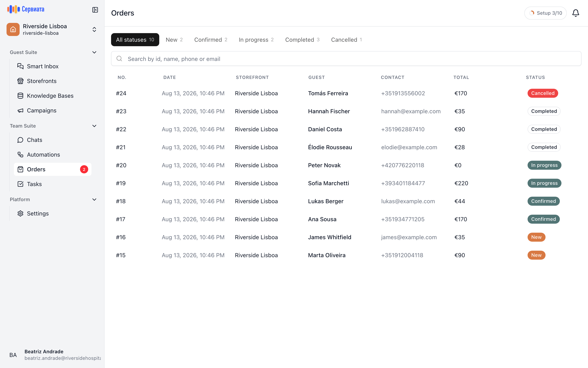Open the Automations page

(53, 155)
